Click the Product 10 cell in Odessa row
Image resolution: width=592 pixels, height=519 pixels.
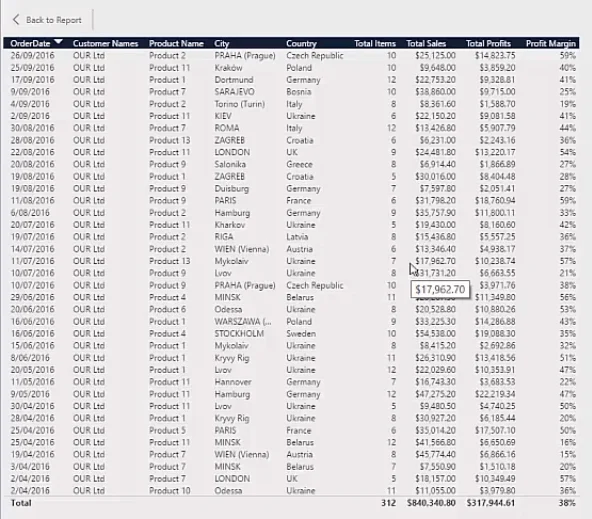coord(170,491)
